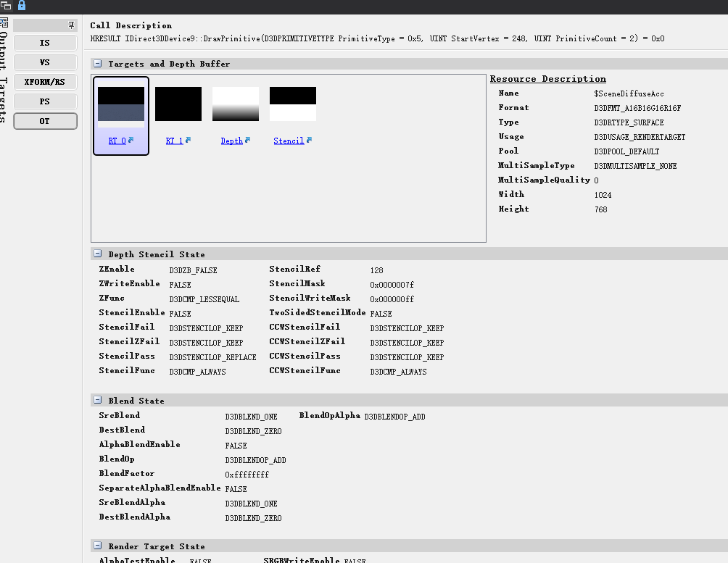728x563 pixels.
Task: Click the SRGBWriteEnable label
Action: (x=302, y=560)
